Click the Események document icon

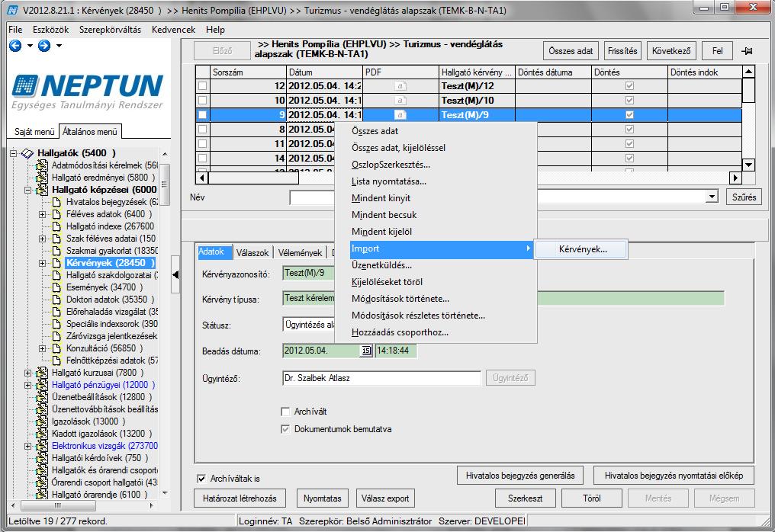(x=57, y=287)
